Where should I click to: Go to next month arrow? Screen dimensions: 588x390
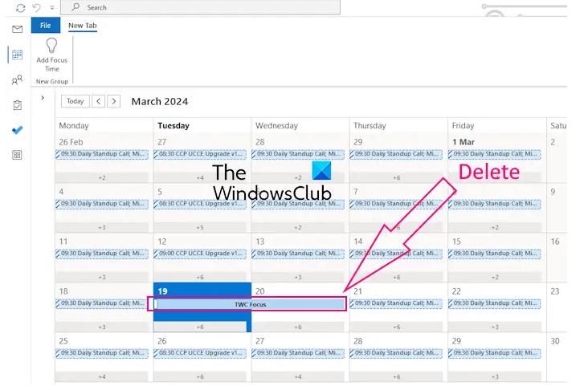[113, 101]
